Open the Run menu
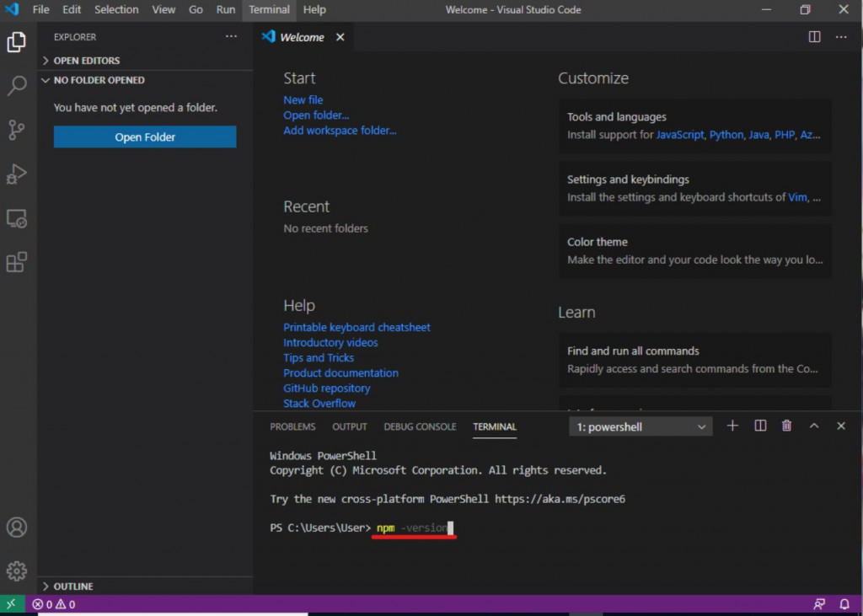This screenshot has width=863, height=616. pos(226,9)
